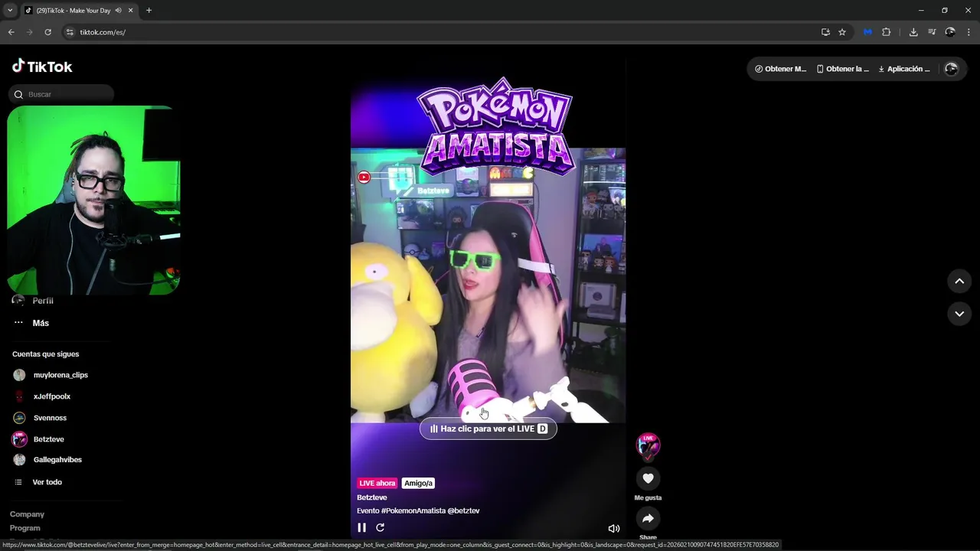Open Svennoss followed account

tap(50, 418)
